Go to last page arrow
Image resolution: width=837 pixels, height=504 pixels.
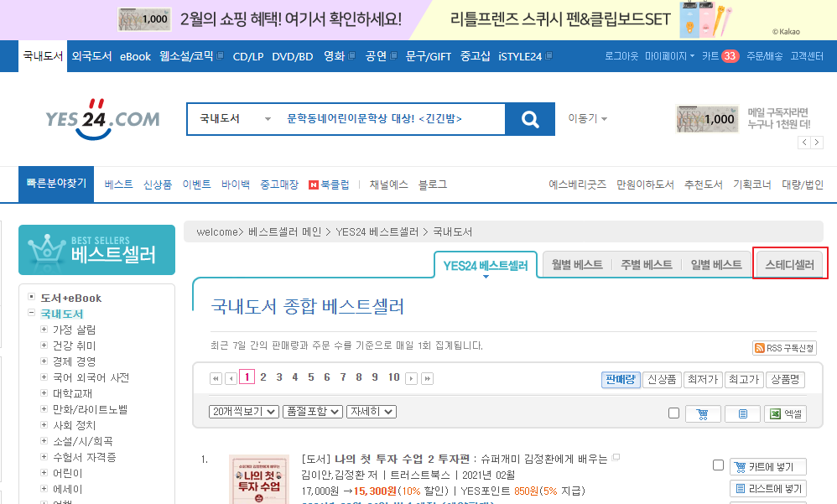(x=427, y=378)
